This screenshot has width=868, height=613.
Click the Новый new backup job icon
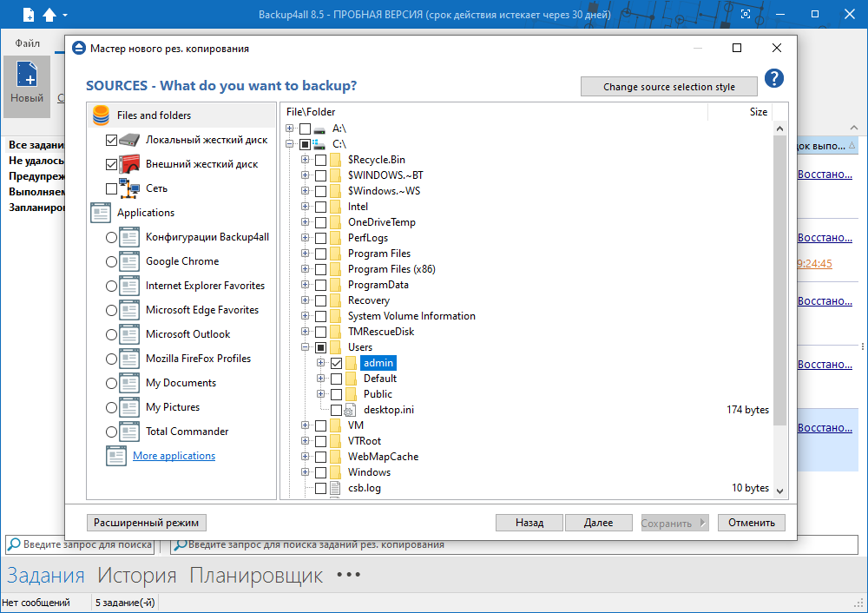pyautogui.click(x=27, y=74)
